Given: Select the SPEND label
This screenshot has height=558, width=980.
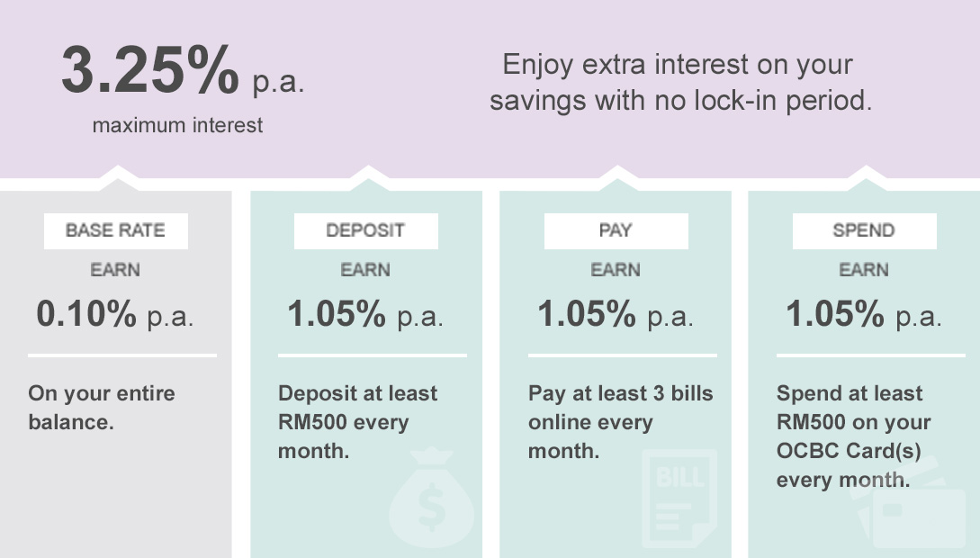Looking at the screenshot, I should point(865,230).
